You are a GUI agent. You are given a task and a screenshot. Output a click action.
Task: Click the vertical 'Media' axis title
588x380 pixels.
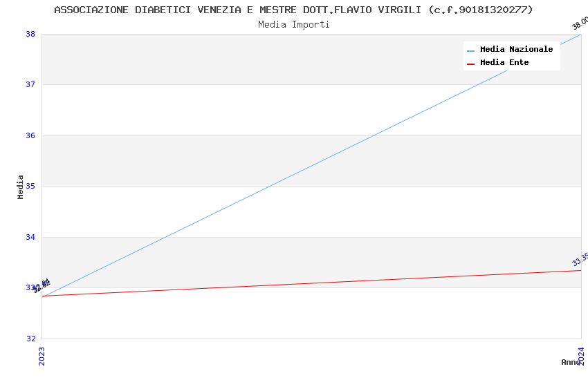(20, 187)
